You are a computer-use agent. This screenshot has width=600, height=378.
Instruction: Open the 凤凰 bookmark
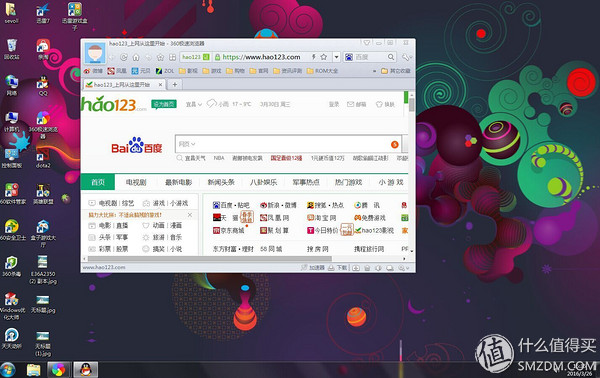[117, 71]
